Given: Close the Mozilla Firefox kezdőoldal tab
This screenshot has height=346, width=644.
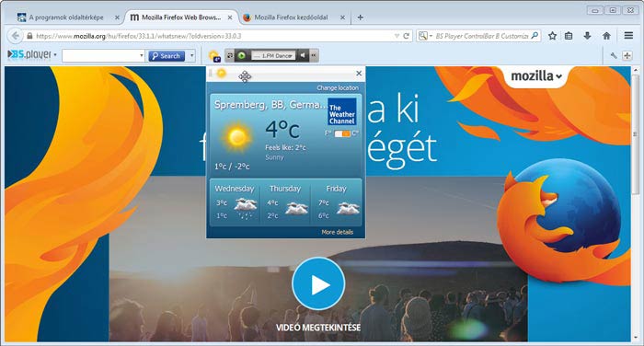Looking at the screenshot, I should pos(342,17).
